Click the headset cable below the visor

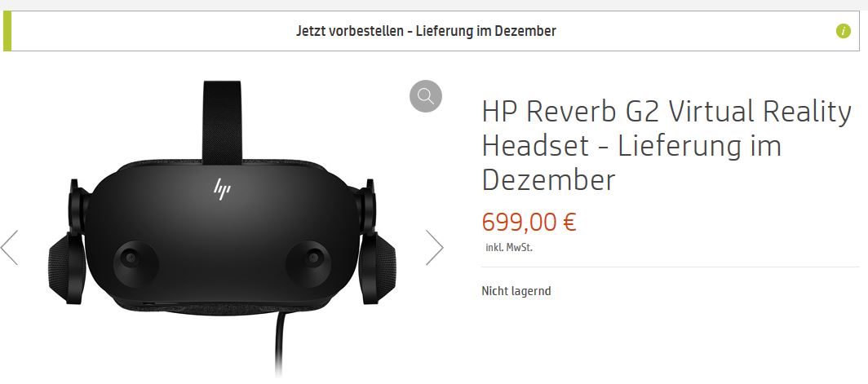coord(280,344)
